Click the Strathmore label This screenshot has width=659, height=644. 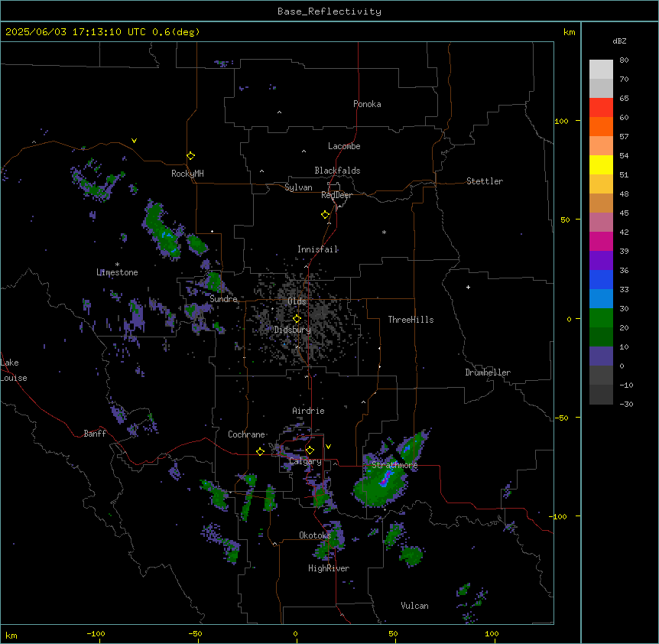[394, 465]
